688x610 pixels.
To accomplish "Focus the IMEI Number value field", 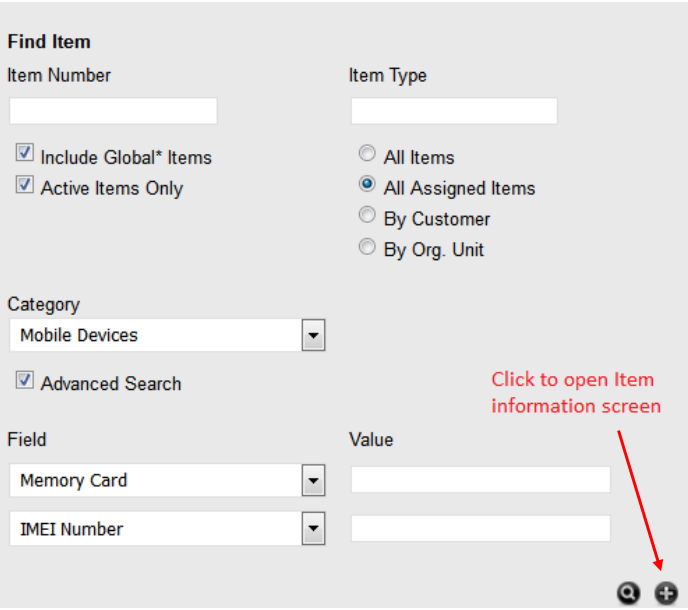I will pyautogui.click(x=480, y=528).
